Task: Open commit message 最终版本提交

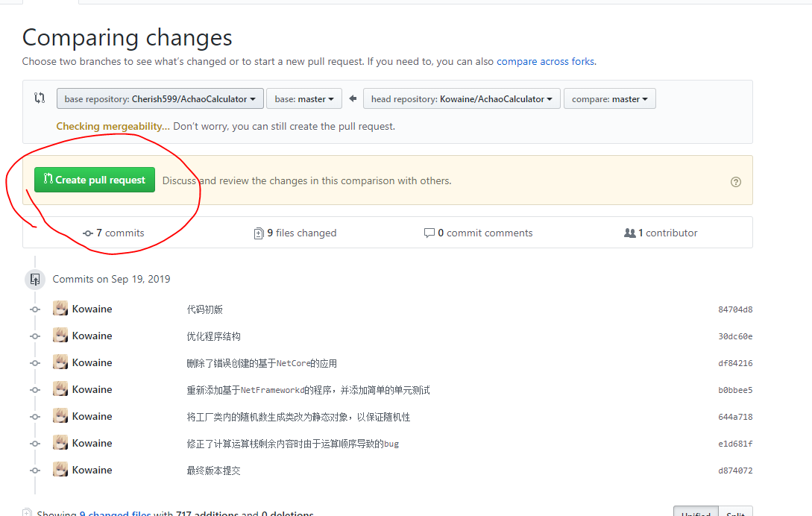Action: [x=213, y=471]
